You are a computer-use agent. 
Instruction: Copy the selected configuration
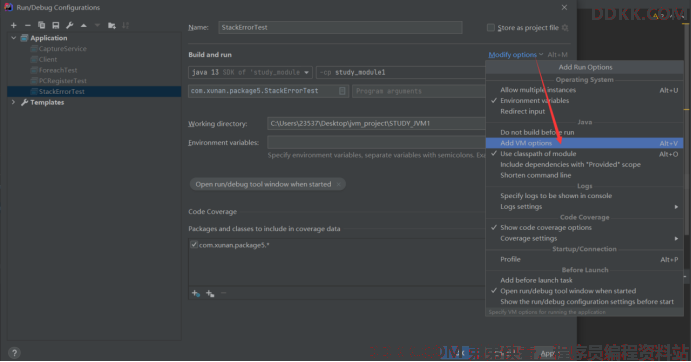41,26
